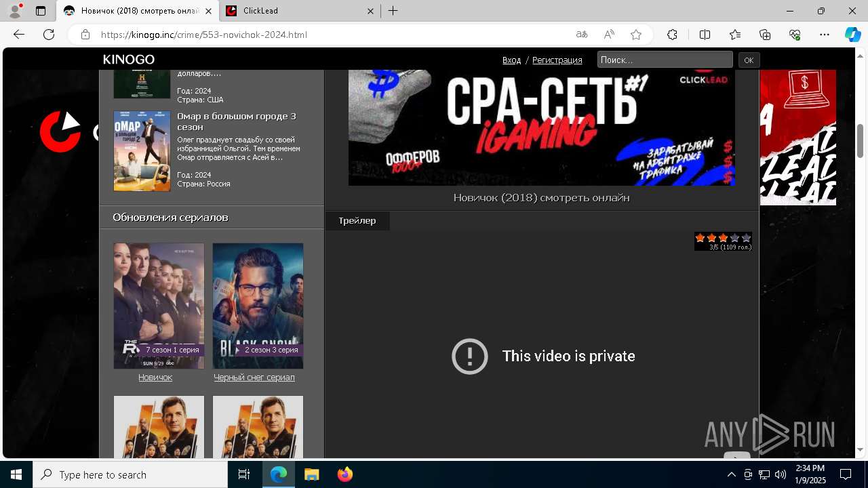Image resolution: width=868 pixels, height=488 pixels.
Task: Open the clock showing 2:34 PM
Action: point(810,474)
